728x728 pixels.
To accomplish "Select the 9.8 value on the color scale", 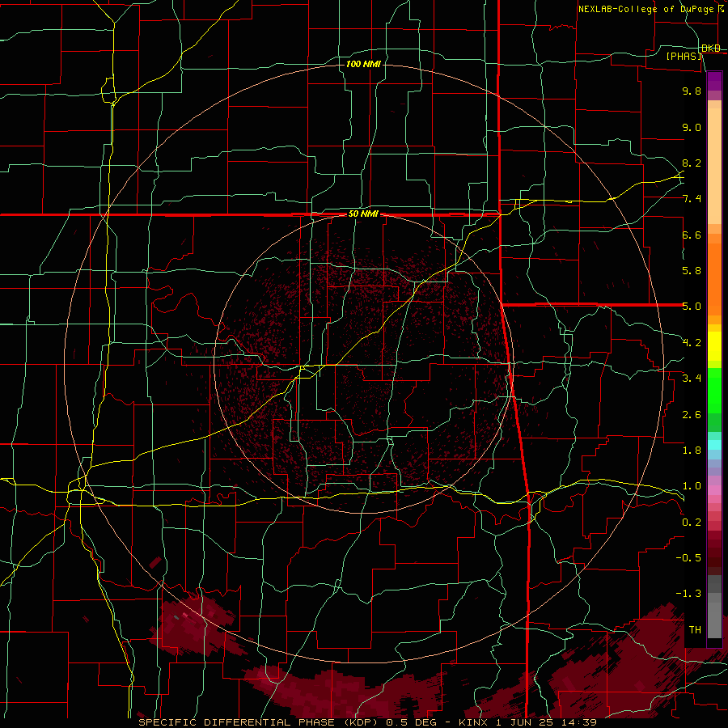I will [692, 91].
